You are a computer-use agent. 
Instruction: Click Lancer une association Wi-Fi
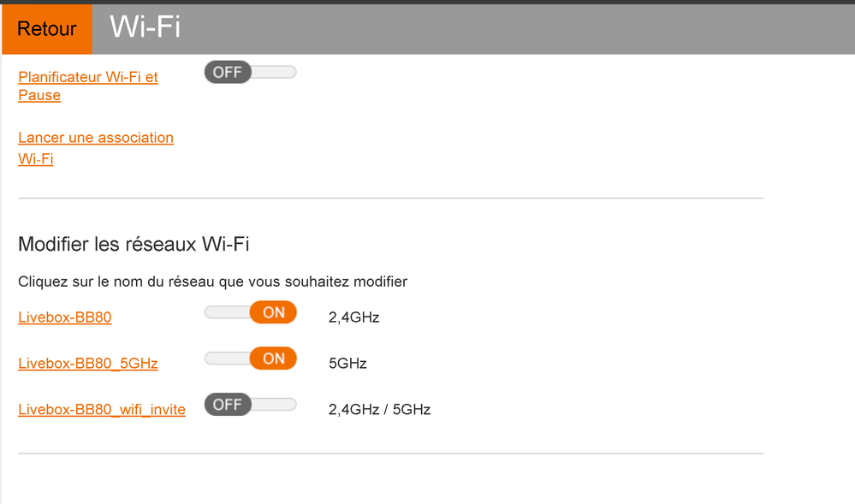click(95, 147)
